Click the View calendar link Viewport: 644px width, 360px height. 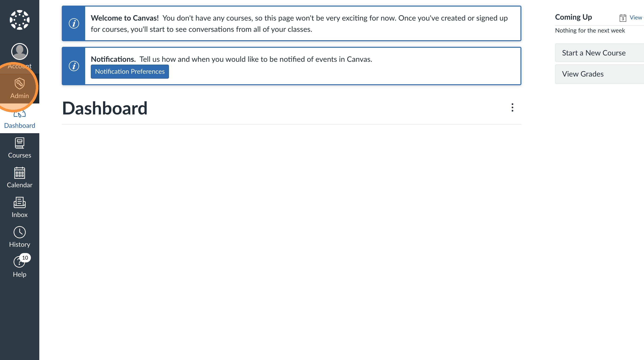pyautogui.click(x=636, y=18)
